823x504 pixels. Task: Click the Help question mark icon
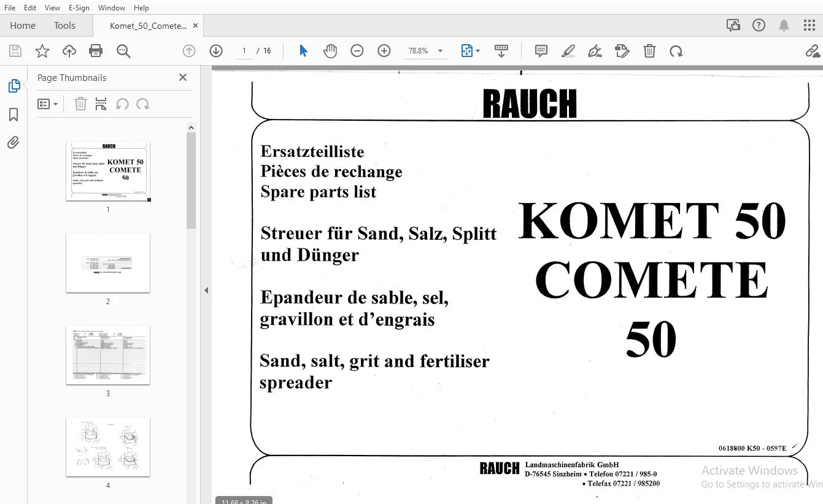759,26
